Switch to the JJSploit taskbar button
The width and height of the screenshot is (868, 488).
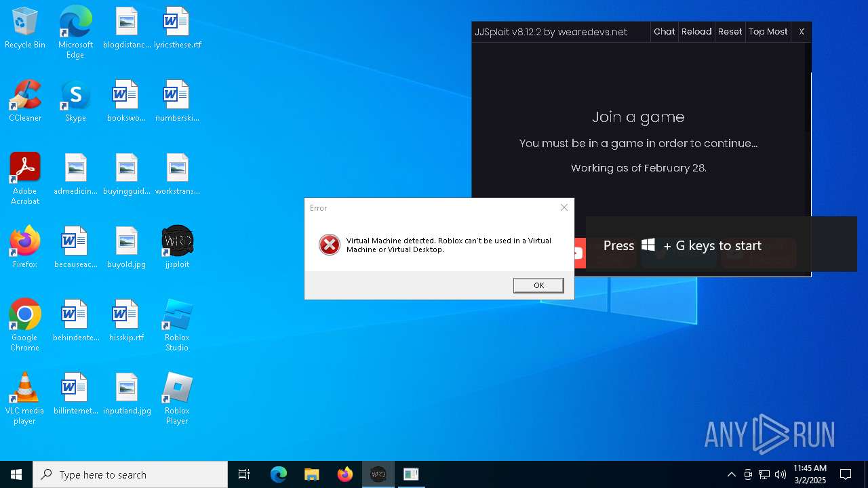click(x=378, y=474)
